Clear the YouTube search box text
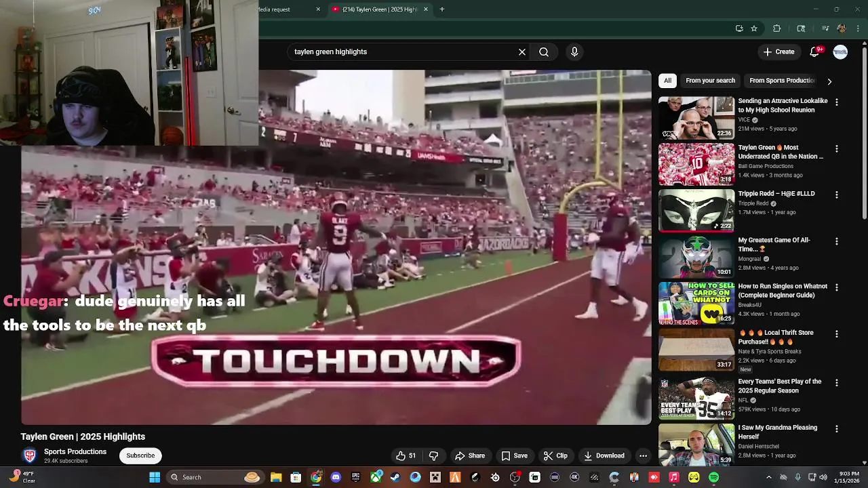The width and height of the screenshot is (868, 488). coord(522,52)
